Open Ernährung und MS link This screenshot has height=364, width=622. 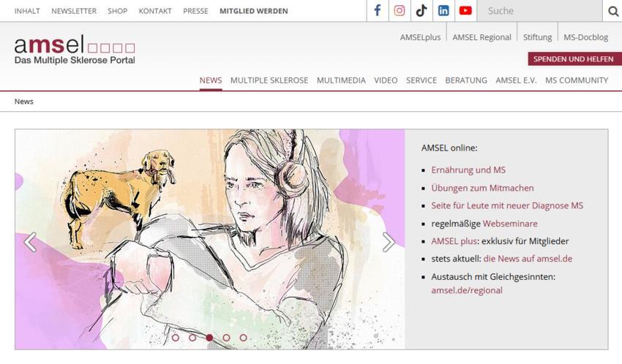(x=468, y=170)
